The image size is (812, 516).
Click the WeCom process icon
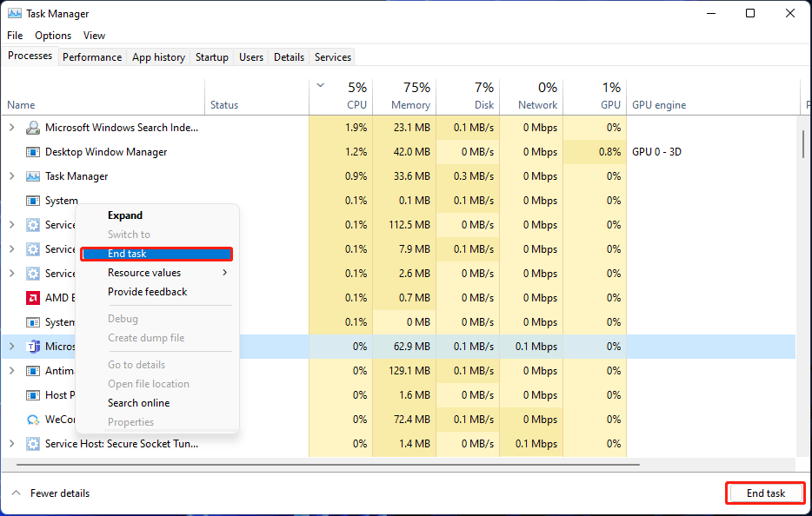[x=33, y=420]
